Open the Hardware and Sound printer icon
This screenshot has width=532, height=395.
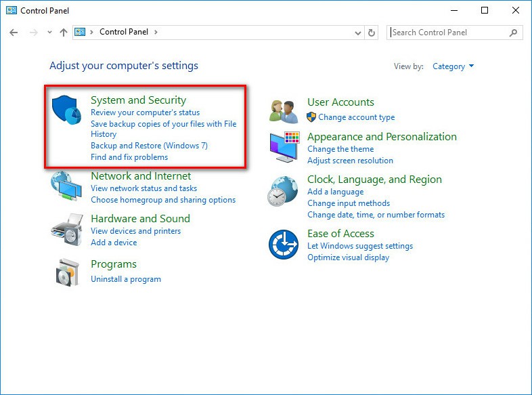[67, 230]
